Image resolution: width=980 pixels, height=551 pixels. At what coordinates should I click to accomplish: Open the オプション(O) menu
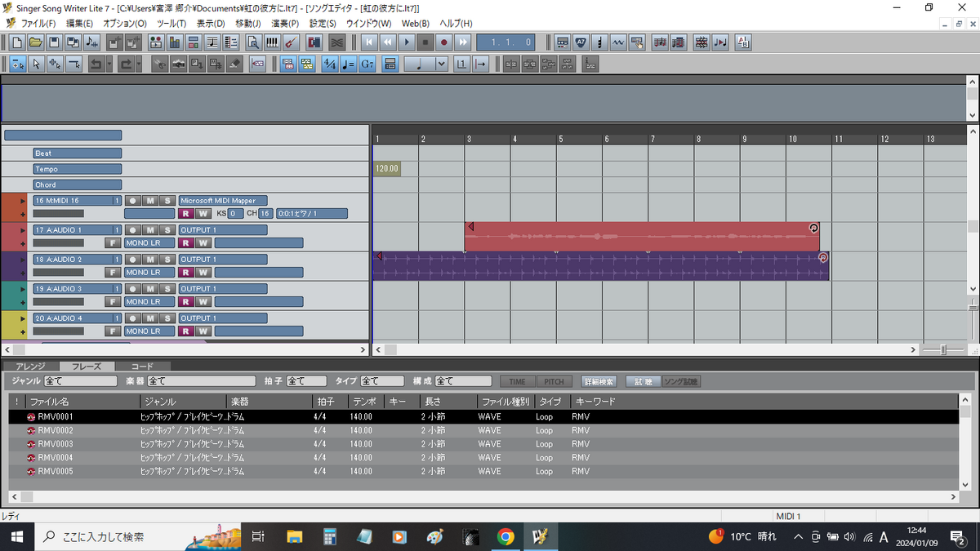coord(125,24)
